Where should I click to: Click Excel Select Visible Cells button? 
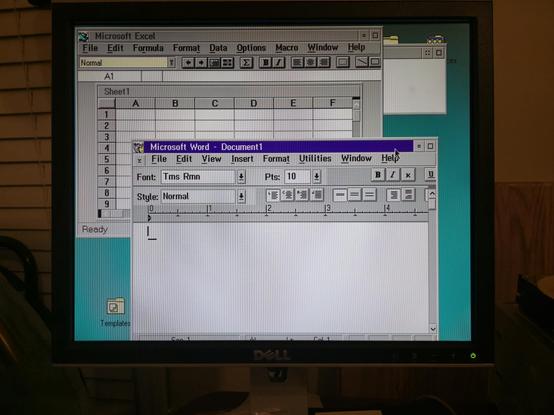(x=227, y=63)
